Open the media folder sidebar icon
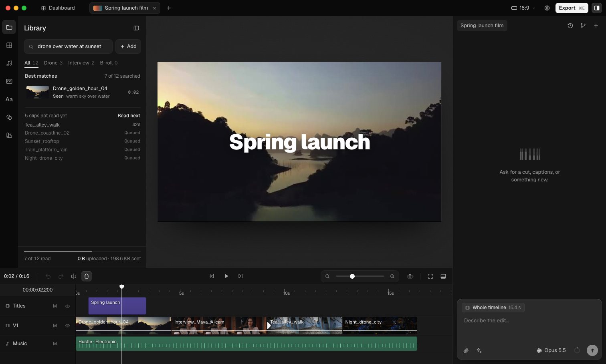Viewport: 606px width, 364px height. 9,27
